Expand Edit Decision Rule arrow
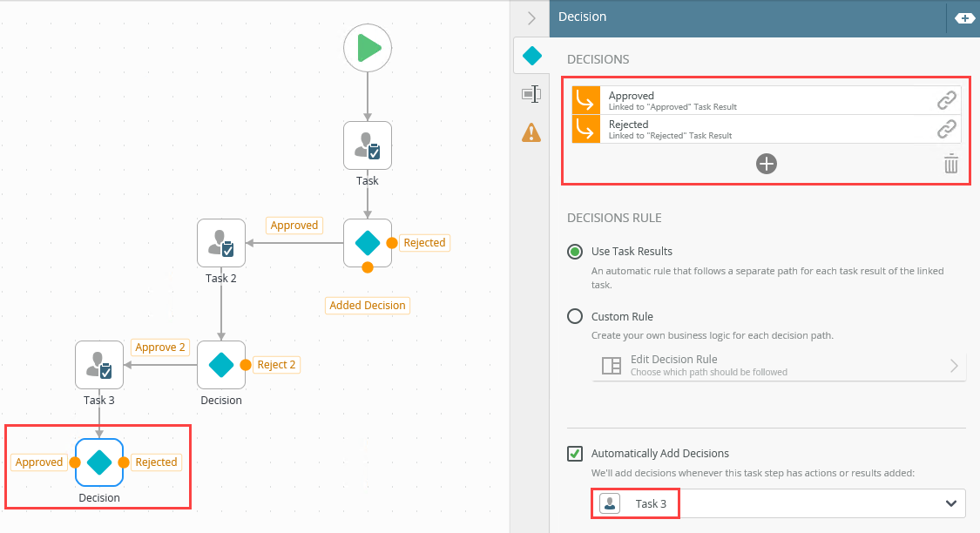 tap(953, 366)
